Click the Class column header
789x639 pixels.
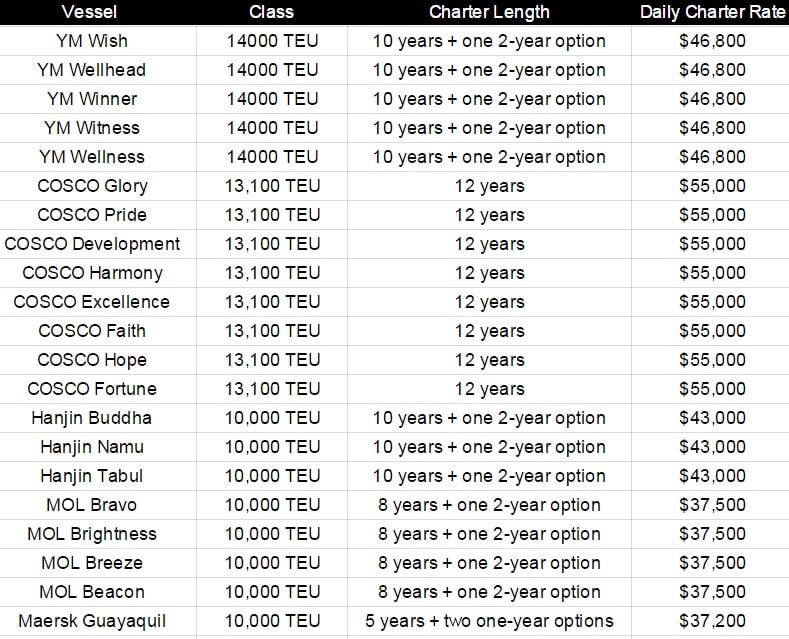coord(271,12)
